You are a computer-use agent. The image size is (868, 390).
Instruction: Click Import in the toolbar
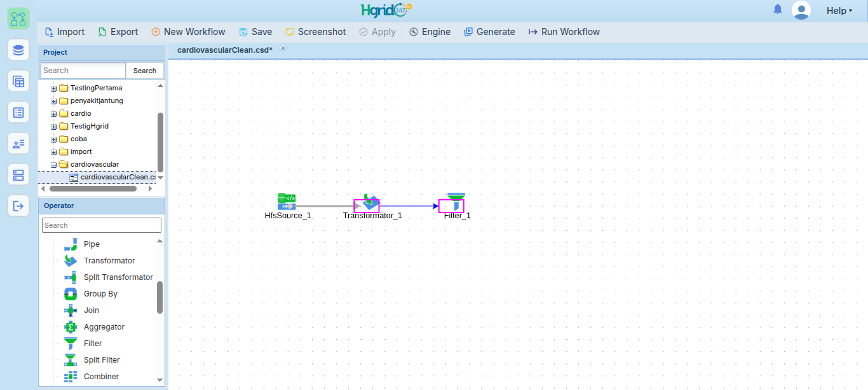(x=65, y=32)
